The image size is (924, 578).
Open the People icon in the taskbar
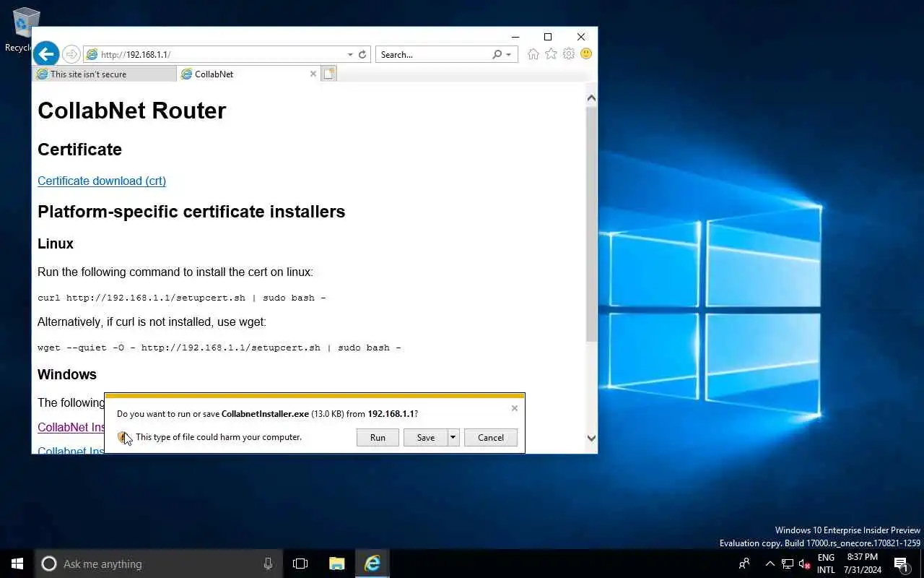click(x=744, y=564)
